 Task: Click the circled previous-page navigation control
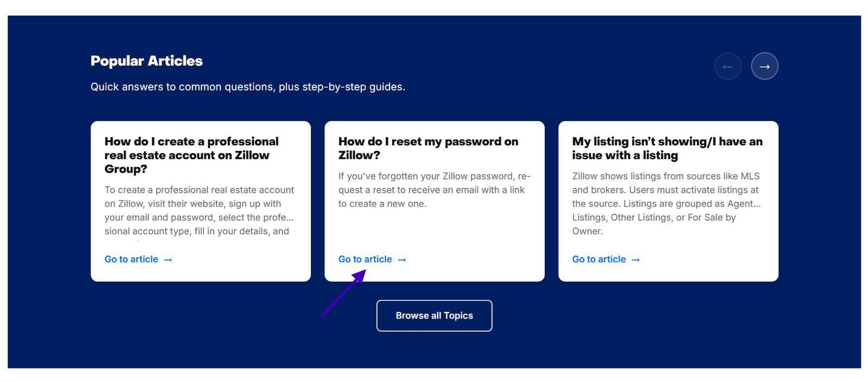click(728, 66)
